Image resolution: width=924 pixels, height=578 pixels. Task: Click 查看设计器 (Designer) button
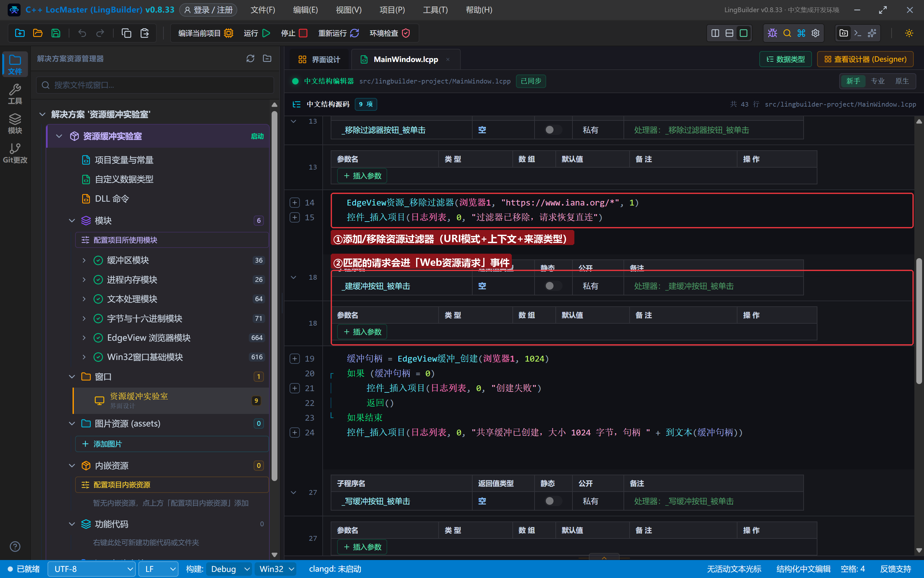(x=866, y=59)
